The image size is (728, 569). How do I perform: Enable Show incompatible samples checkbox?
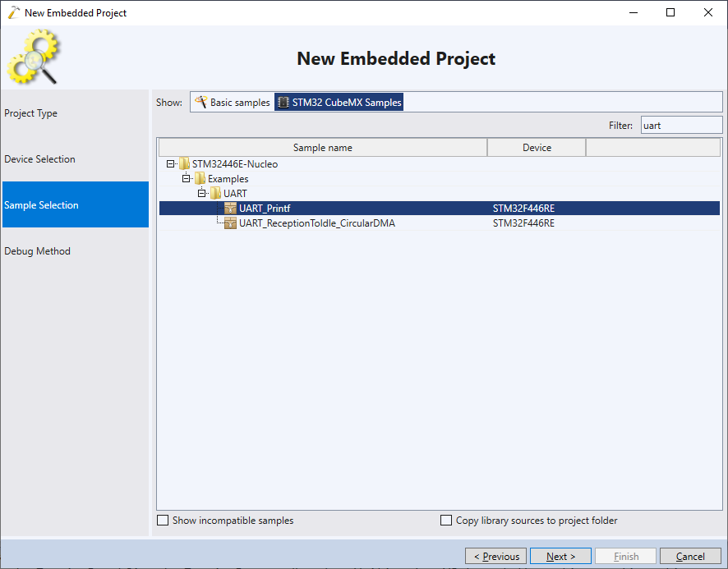point(163,521)
